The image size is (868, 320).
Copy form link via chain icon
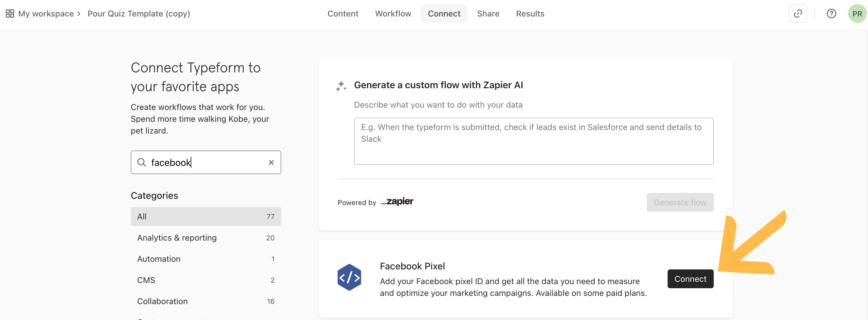point(797,14)
